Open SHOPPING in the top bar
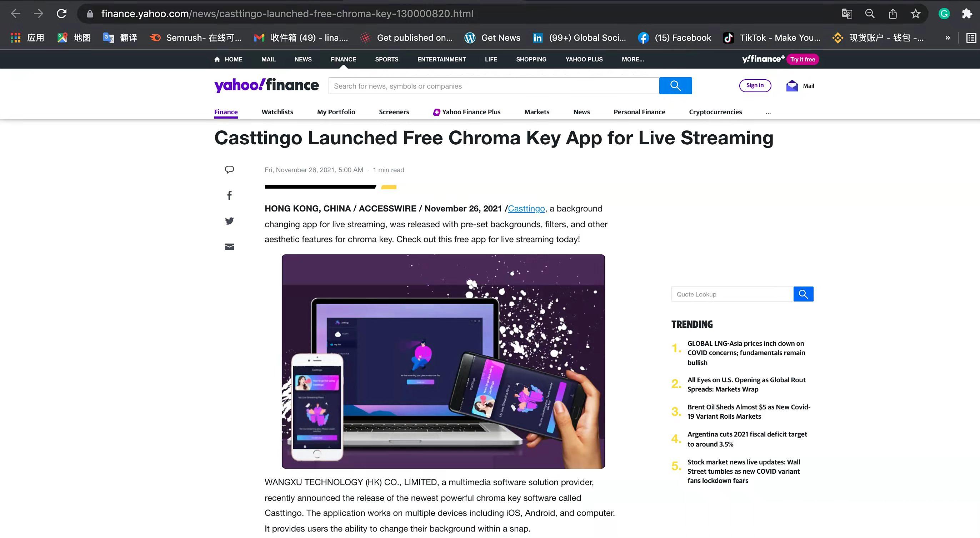 pos(531,59)
